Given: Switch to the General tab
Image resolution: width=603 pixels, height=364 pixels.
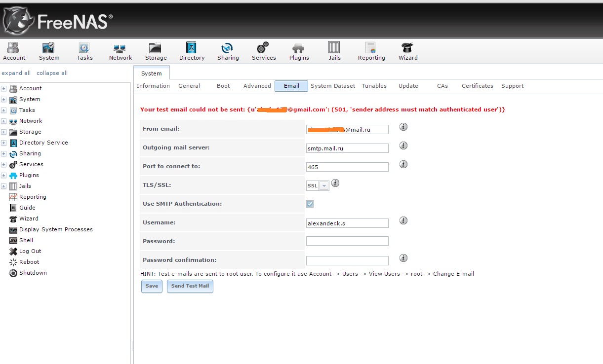Looking at the screenshot, I should point(189,86).
